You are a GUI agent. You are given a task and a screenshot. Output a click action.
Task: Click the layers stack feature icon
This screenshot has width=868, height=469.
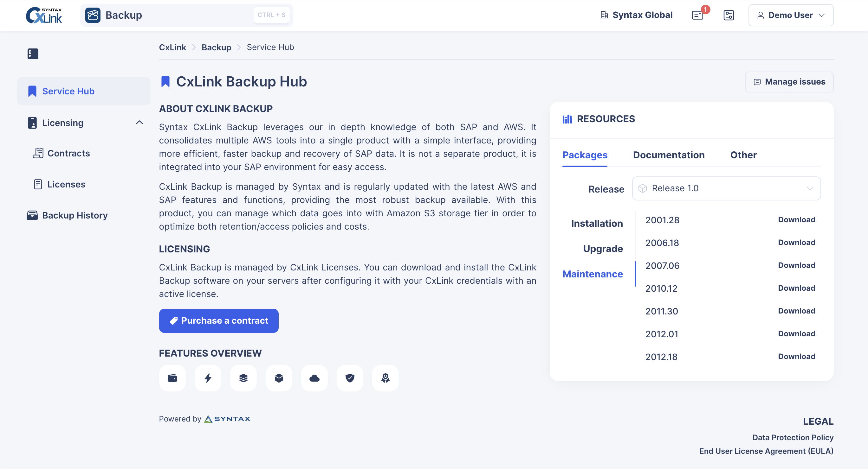pos(243,378)
